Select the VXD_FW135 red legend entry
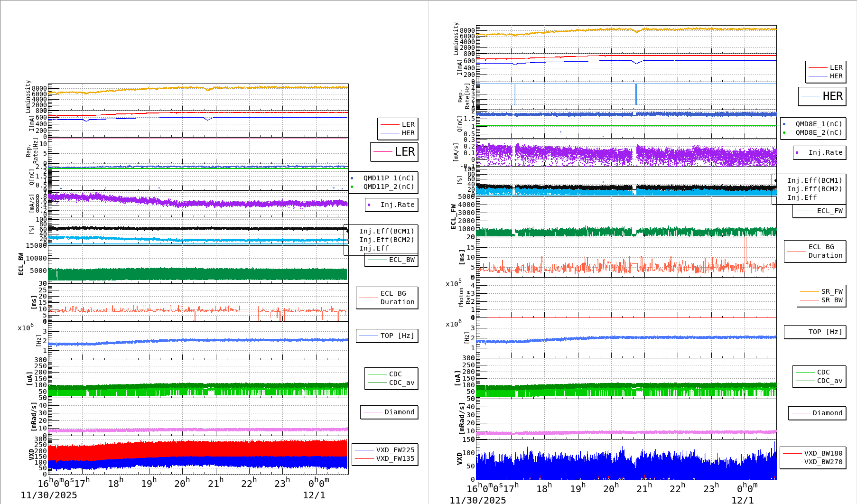The image size is (857, 504). (x=395, y=459)
